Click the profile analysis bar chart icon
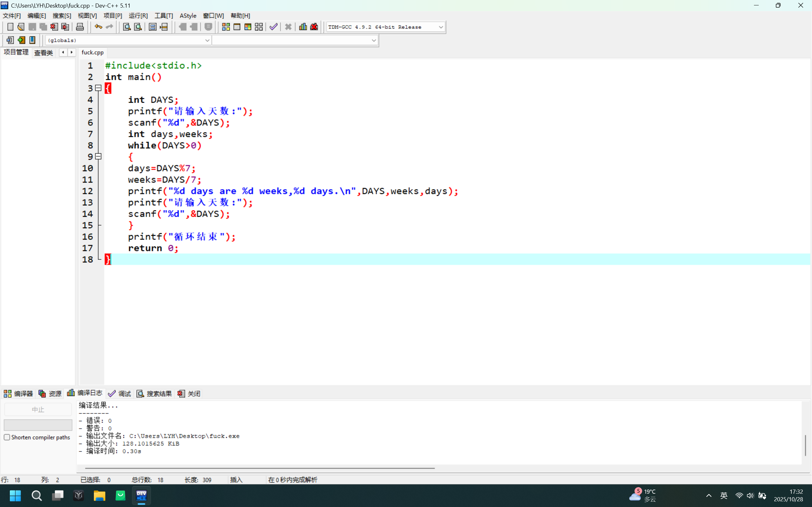812x507 pixels. tap(303, 27)
